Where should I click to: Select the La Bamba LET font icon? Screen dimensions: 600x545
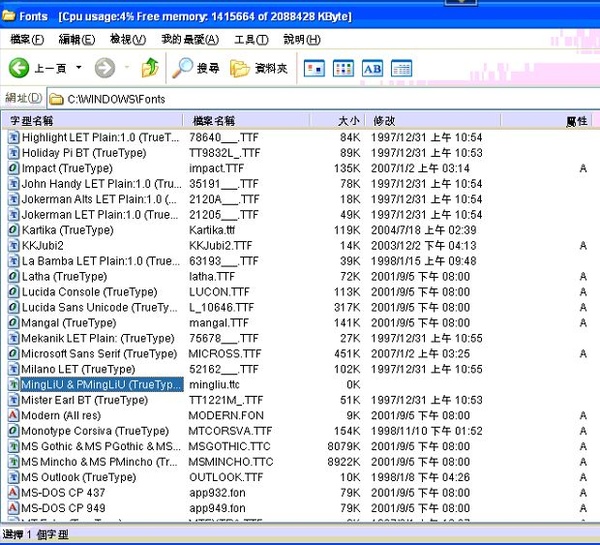point(13,261)
